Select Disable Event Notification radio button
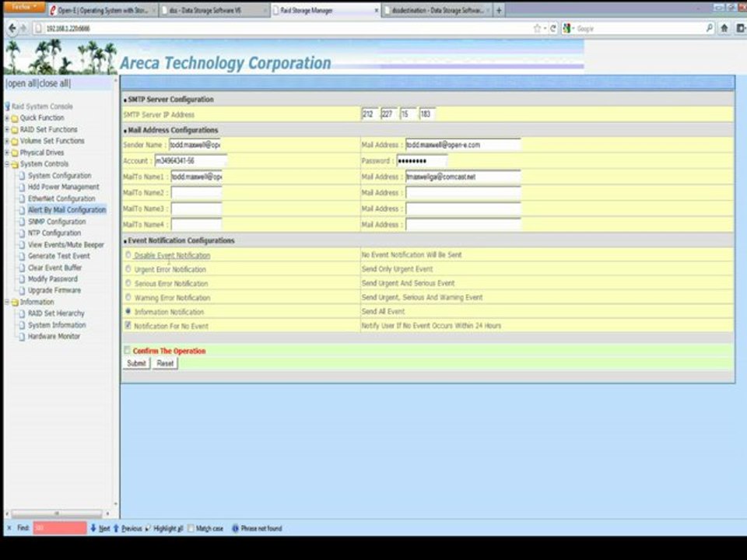 pyautogui.click(x=128, y=255)
